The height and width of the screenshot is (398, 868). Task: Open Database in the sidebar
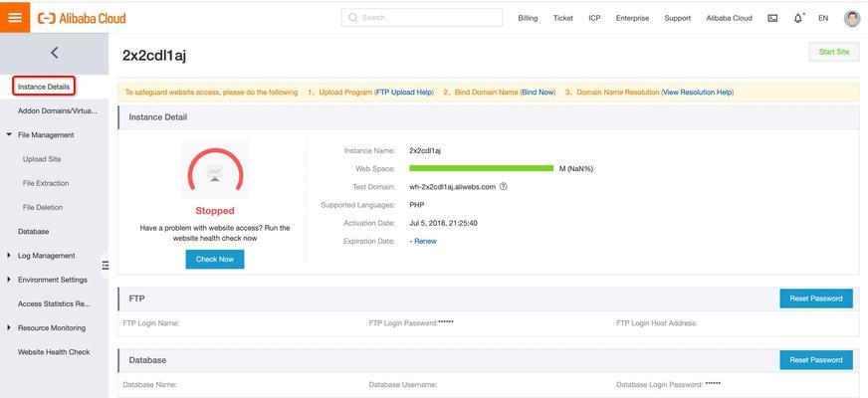[33, 232]
